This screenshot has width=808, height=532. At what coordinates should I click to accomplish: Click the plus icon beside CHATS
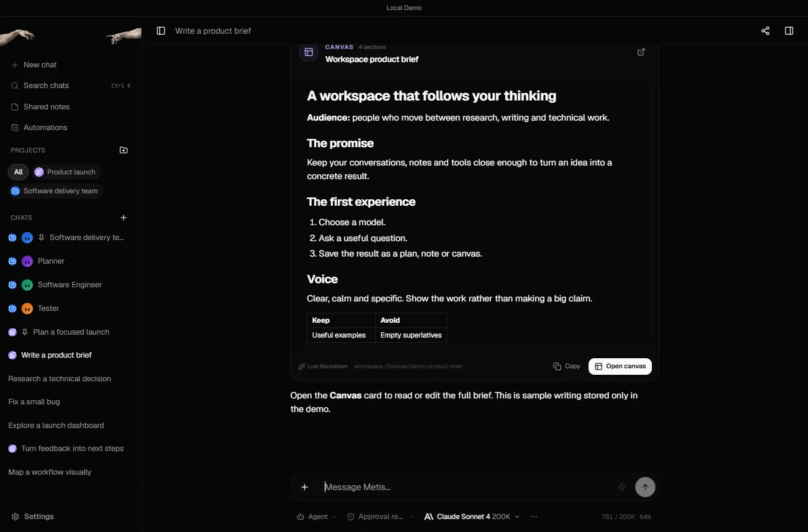[124, 218]
